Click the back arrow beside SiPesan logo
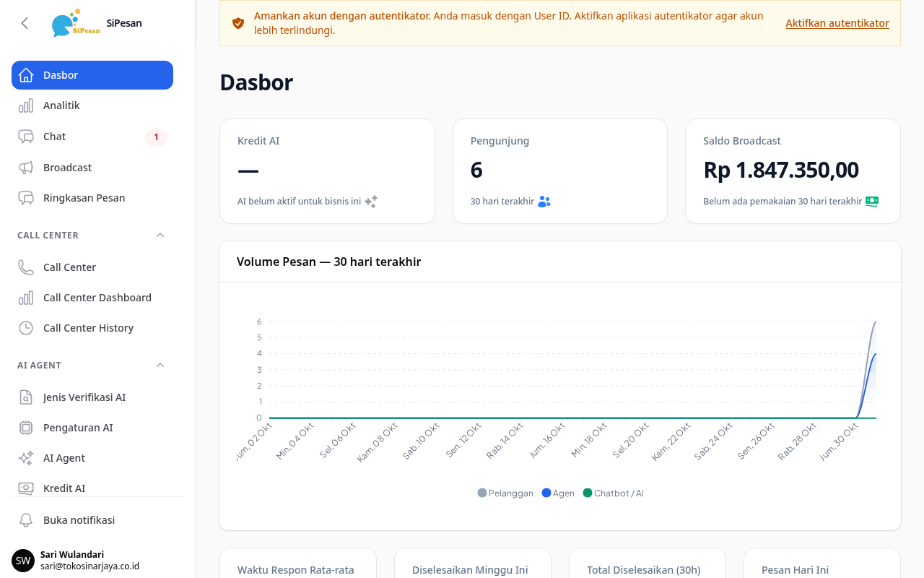This screenshot has width=924, height=578. 25,23
